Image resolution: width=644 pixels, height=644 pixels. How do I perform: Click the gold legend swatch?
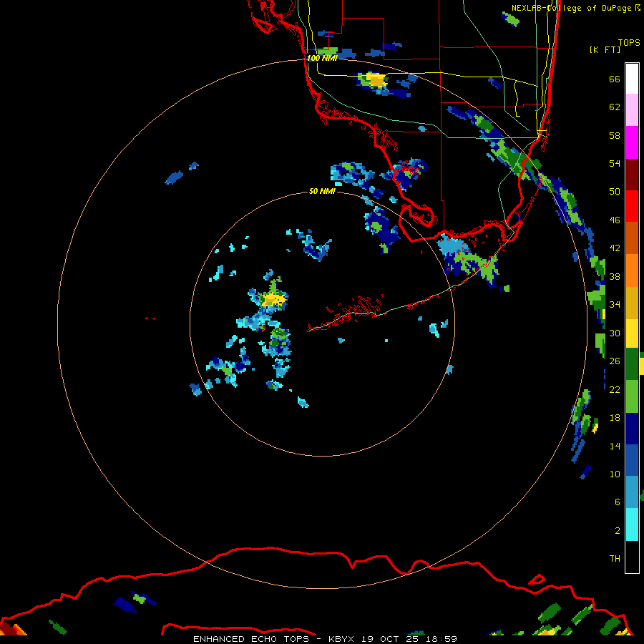632,303
